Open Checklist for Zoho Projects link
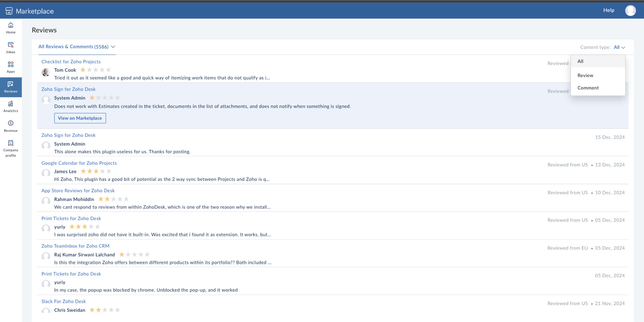The height and width of the screenshot is (322, 644). click(x=71, y=62)
